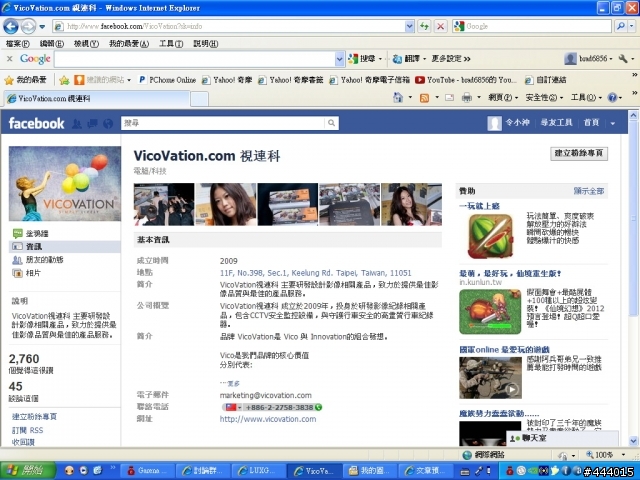
Task: Click the browser Forward button
Action: tap(28, 27)
